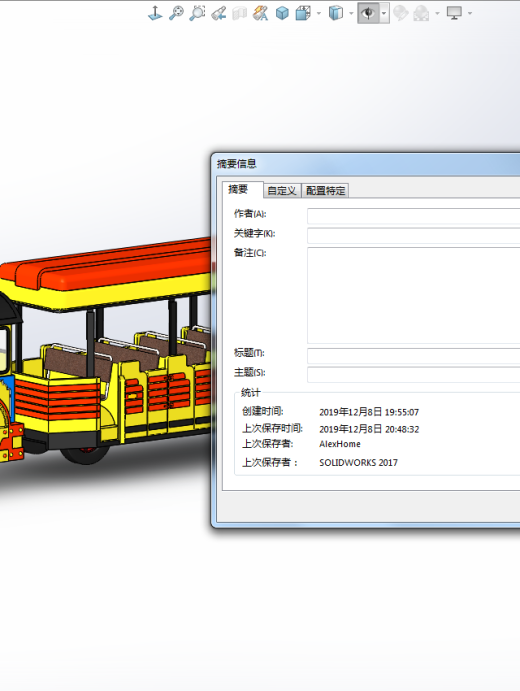
Task: Click the blue cube View Orientation icon
Action: tap(282, 13)
